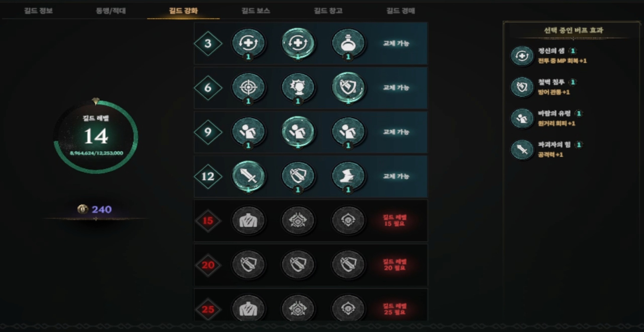Click 교체 가능 for the level 9 row
This screenshot has height=332, width=644.
[396, 132]
